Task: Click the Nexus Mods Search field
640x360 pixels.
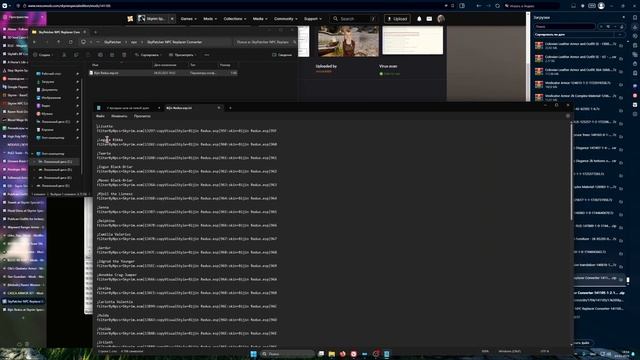Action: pyautogui.click(x=354, y=19)
